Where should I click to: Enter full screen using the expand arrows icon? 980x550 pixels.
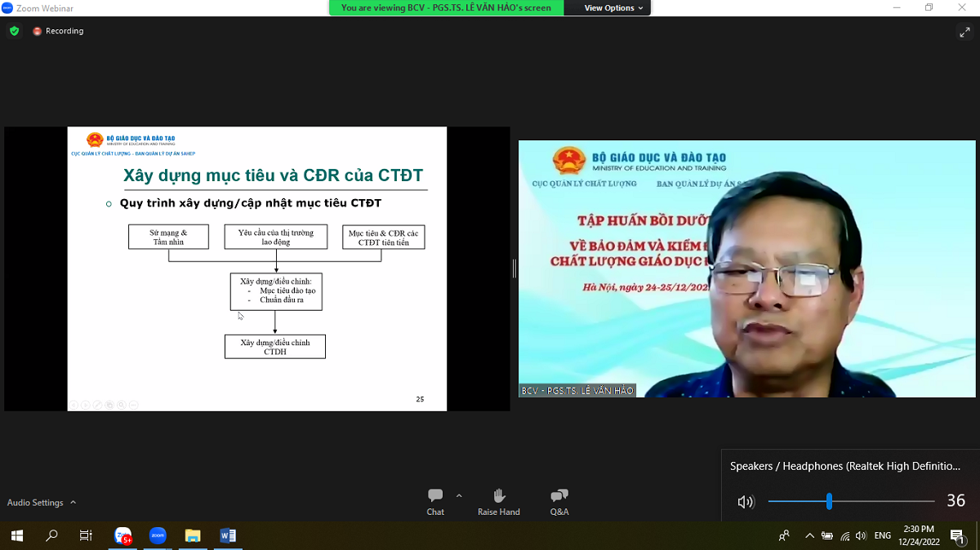pos(964,32)
